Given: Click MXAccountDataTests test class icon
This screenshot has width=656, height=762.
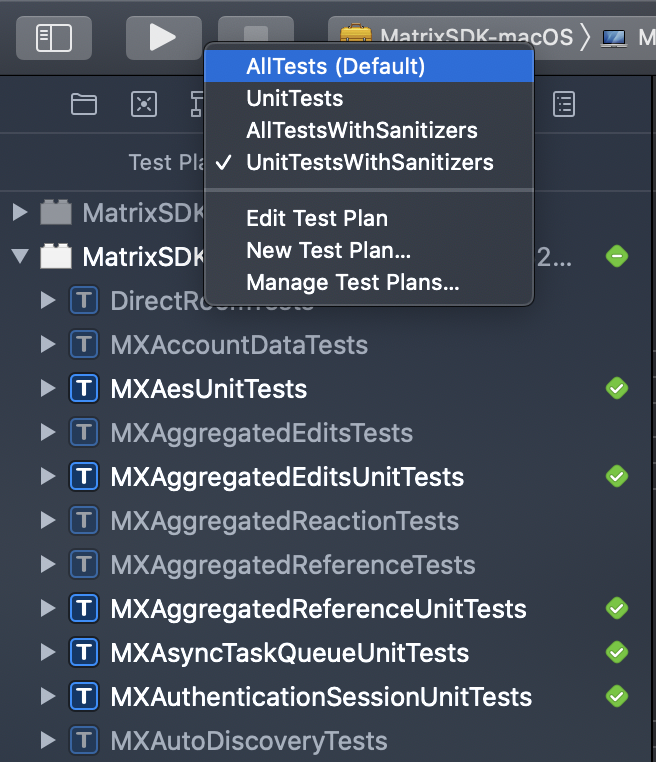Looking at the screenshot, I should (84, 344).
